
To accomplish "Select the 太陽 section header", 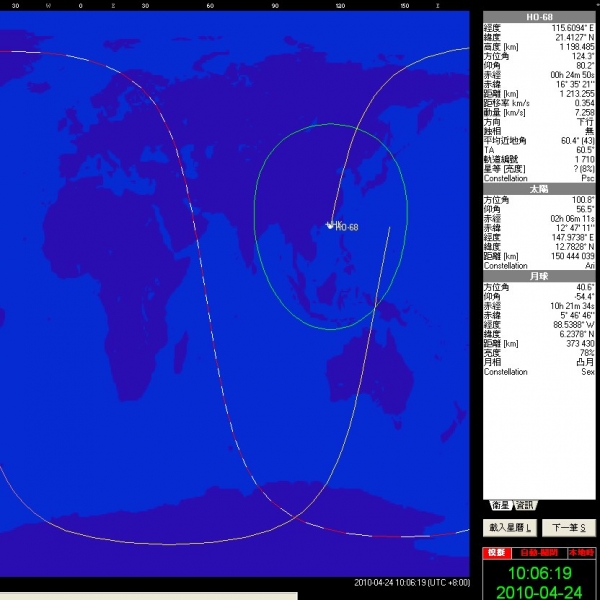I will point(539,188).
